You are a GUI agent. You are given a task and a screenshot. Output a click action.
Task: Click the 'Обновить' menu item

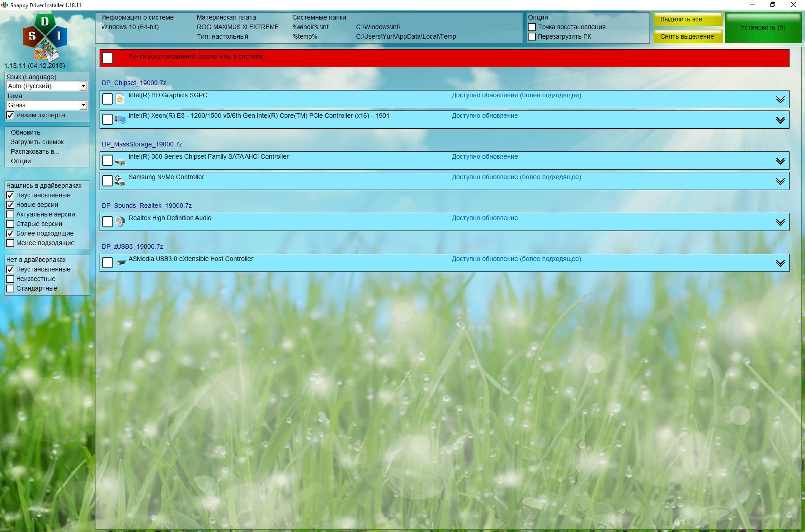point(26,132)
